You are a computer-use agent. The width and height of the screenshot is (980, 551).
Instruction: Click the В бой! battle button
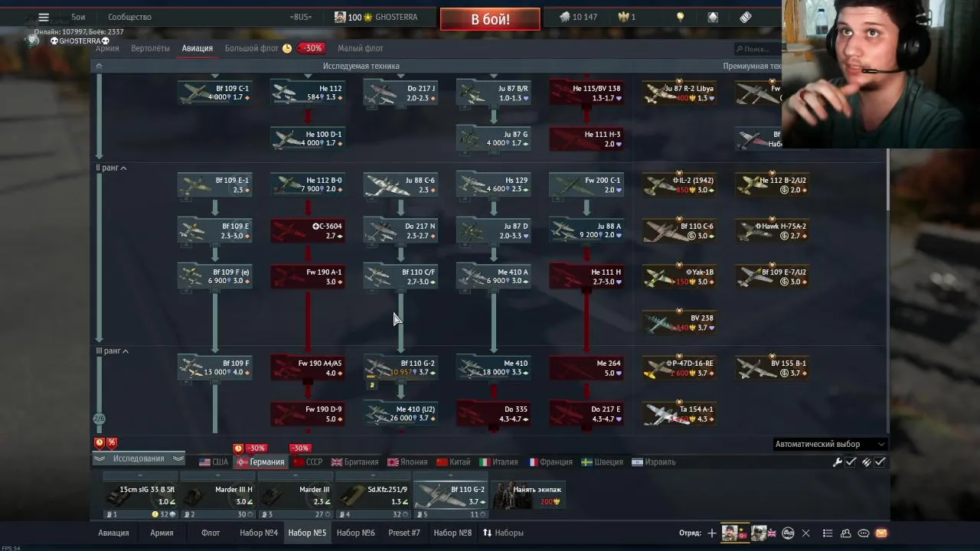[490, 19]
